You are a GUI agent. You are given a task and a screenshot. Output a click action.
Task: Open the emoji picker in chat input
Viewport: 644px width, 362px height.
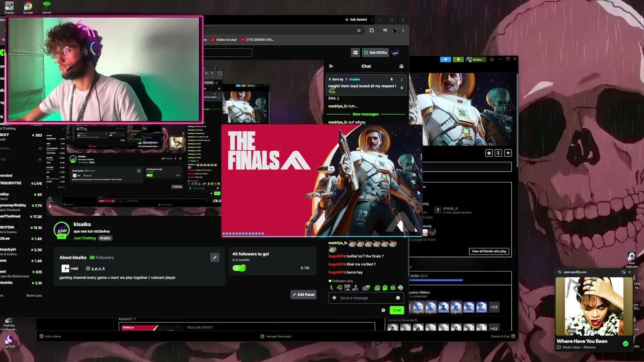click(x=398, y=298)
